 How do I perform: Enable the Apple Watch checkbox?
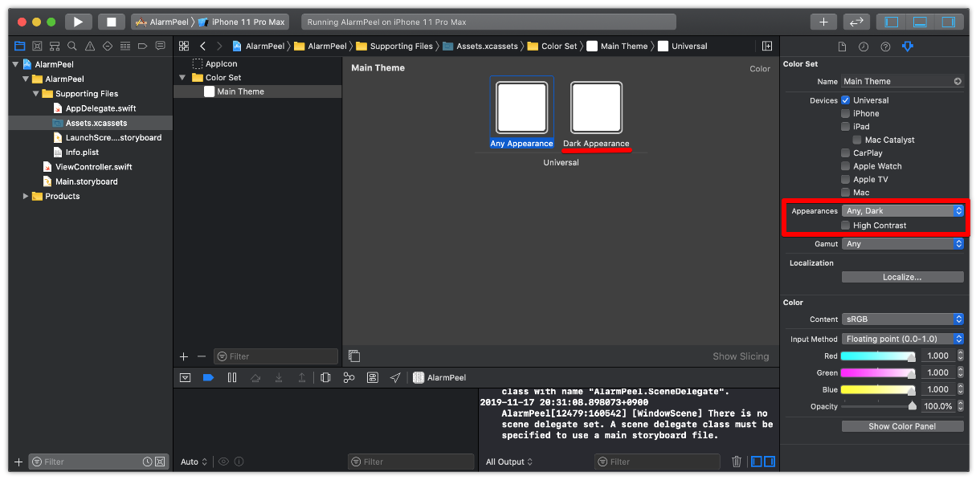[x=845, y=166]
